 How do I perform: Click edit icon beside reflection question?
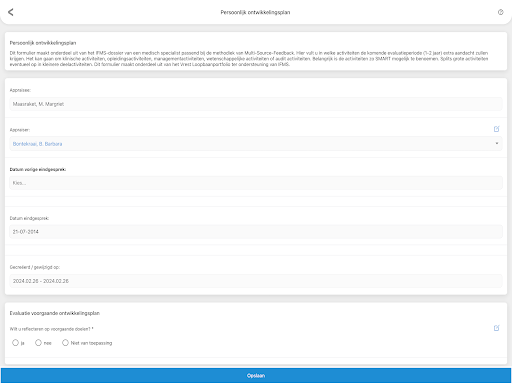(496, 328)
